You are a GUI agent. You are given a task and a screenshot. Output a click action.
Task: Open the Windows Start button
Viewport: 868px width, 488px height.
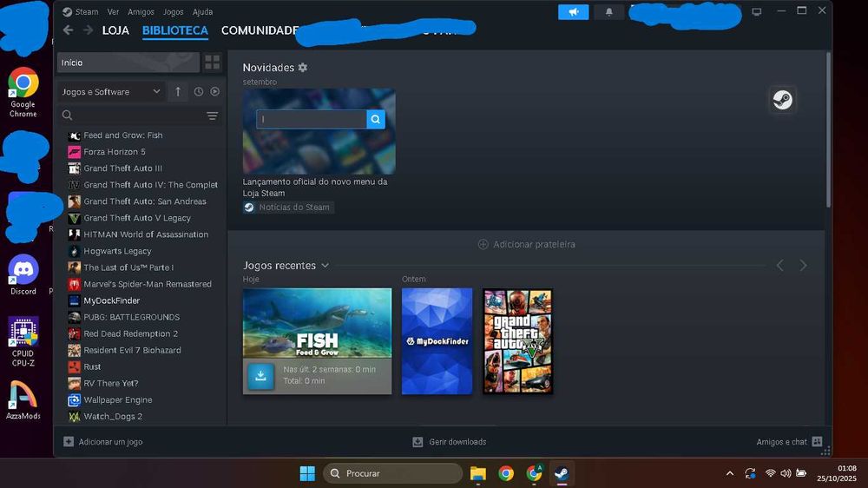[307, 473]
